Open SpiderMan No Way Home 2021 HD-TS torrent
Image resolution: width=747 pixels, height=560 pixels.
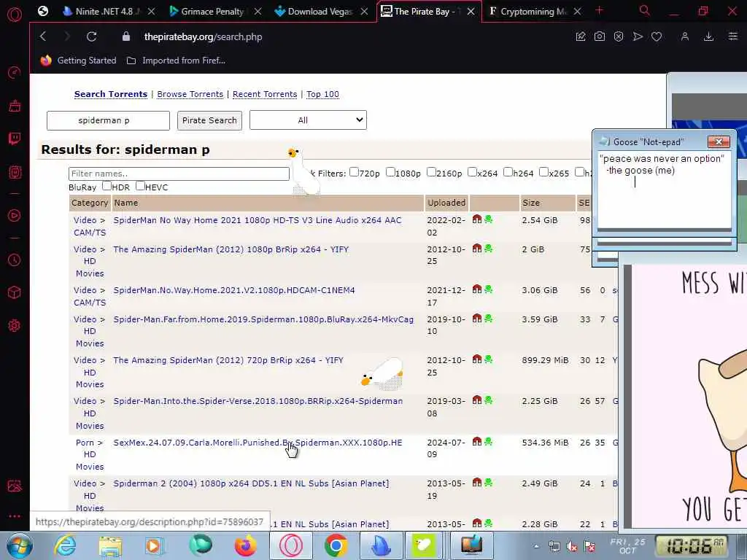point(258,220)
